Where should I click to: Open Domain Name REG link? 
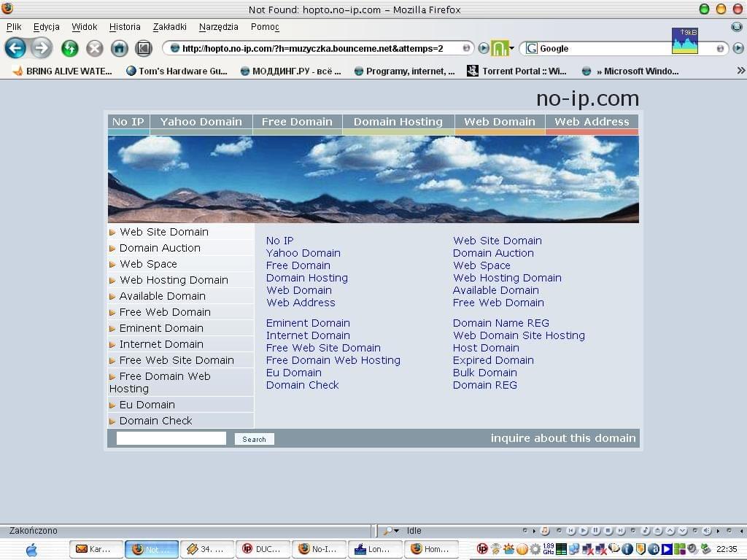point(500,323)
